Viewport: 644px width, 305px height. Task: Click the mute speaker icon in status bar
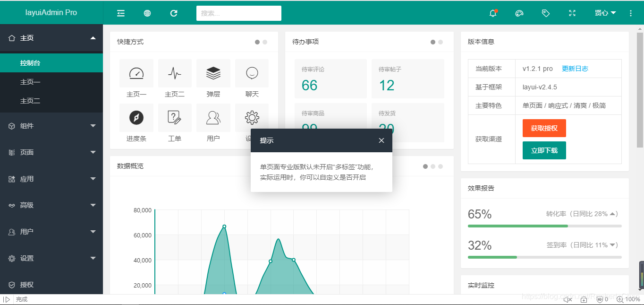click(x=568, y=299)
